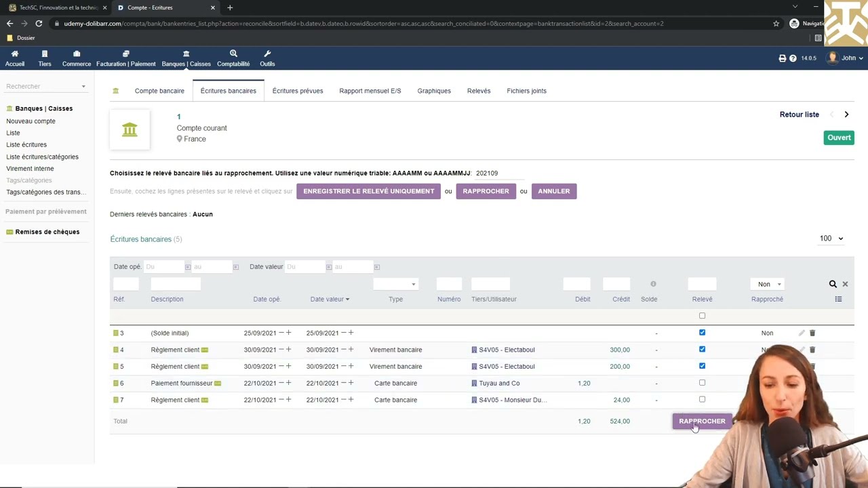Click the search magnifier icon in table filters
The image size is (868, 488).
tap(833, 284)
